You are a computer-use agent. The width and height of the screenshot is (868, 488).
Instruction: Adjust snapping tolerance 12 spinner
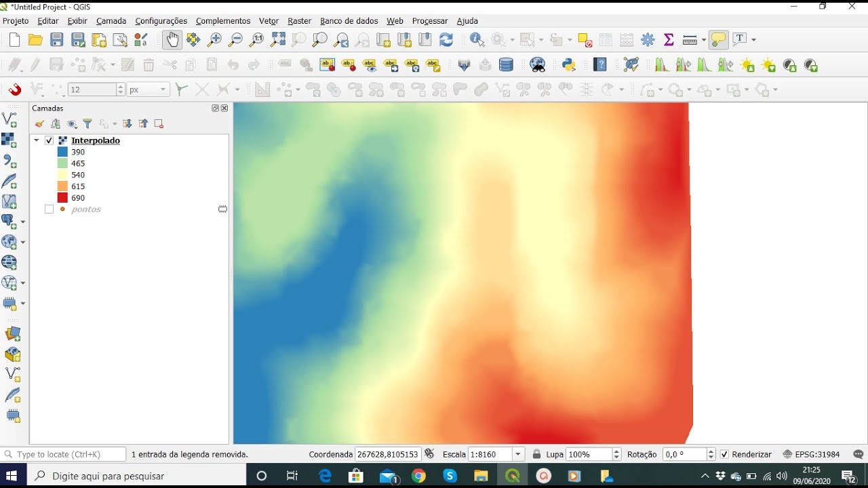[x=121, y=89]
